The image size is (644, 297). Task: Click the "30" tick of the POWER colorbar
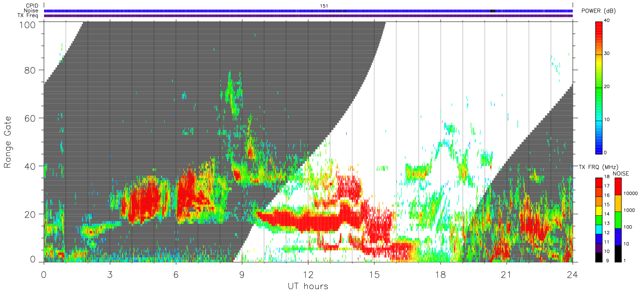tap(607, 53)
